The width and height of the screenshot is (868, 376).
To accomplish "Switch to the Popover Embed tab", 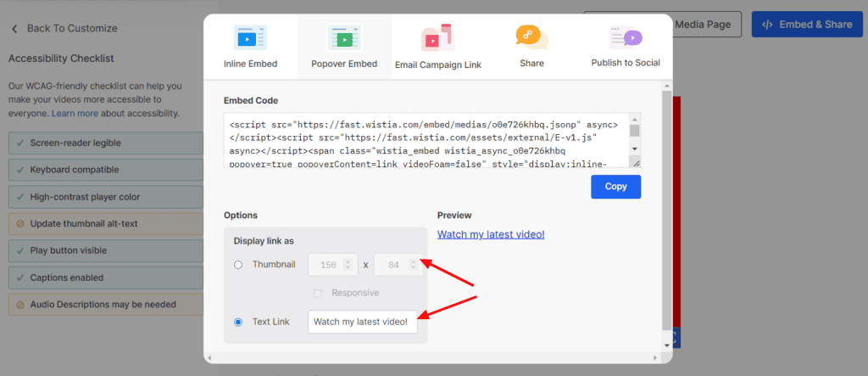I will (x=344, y=47).
